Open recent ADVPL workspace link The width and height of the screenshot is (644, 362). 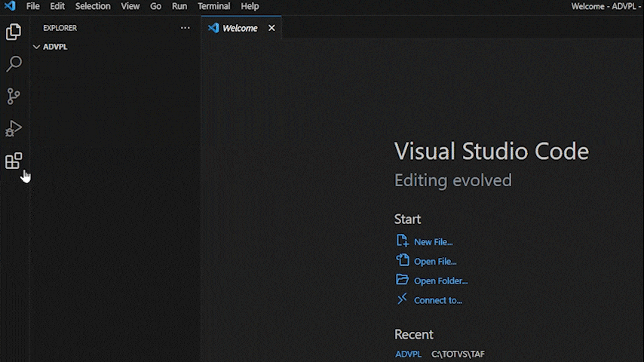coord(408,354)
